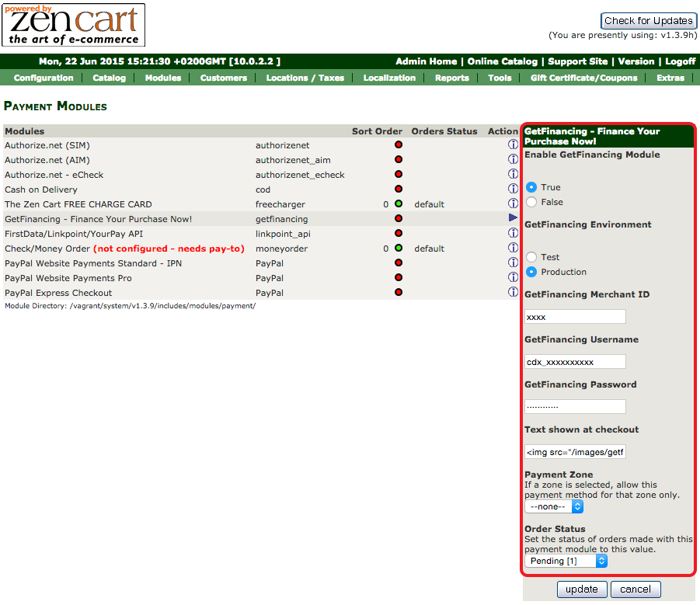Open the Localization menu
This screenshot has height=605, width=700.
[x=389, y=78]
